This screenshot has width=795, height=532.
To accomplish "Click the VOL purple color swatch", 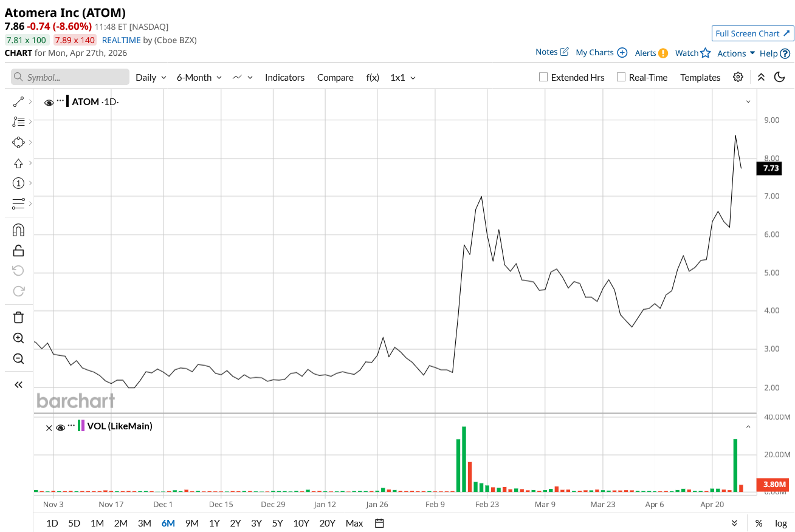I will coord(83,426).
